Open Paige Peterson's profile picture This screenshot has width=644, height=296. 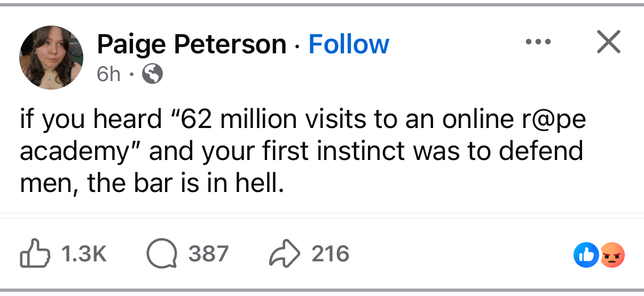click(51, 58)
